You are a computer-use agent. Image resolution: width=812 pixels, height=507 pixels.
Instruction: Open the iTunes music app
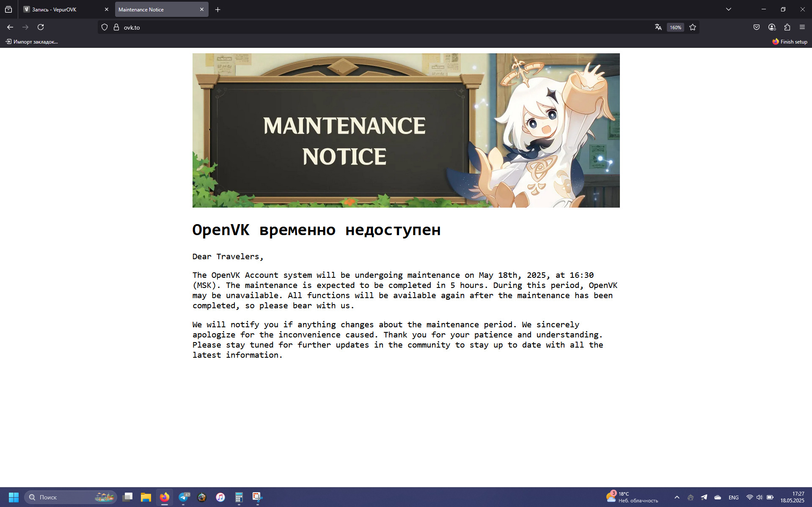tap(220, 497)
